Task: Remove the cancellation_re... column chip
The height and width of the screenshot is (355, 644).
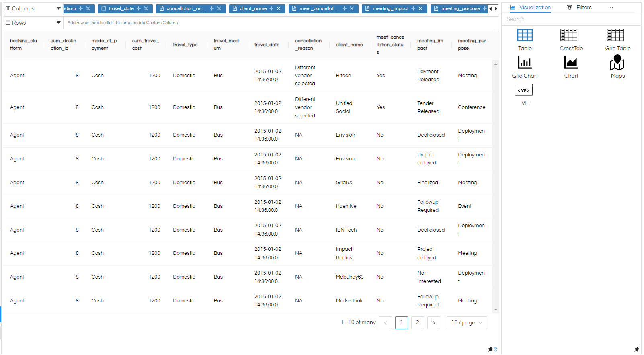Action: point(219,8)
